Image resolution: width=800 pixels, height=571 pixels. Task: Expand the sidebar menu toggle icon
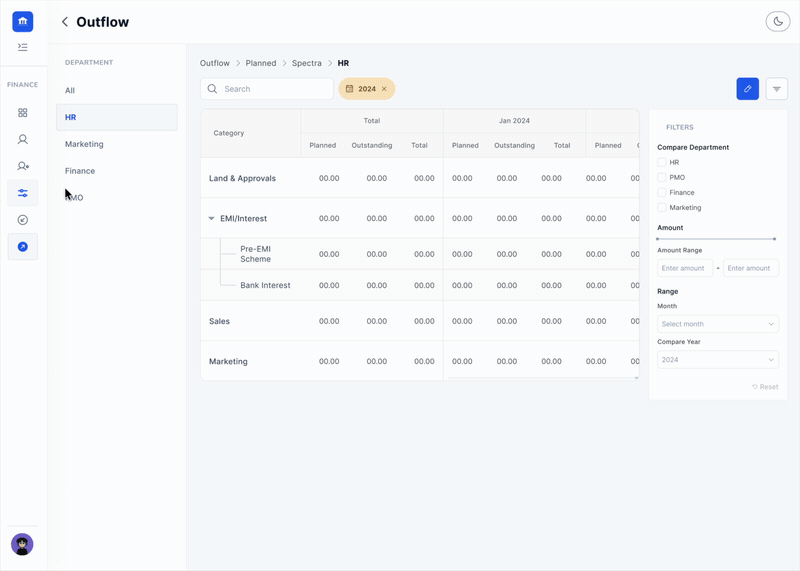pyautogui.click(x=22, y=47)
